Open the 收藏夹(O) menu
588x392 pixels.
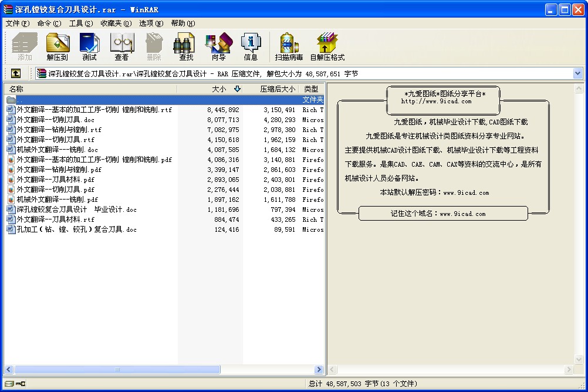coord(116,23)
